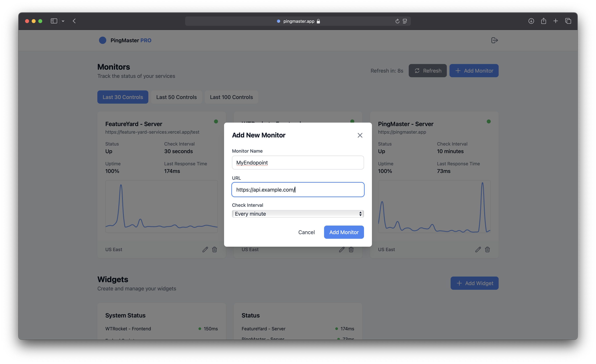Viewport: 596px width, 364px height.
Task: Click the Refresh button
Action: coord(427,71)
